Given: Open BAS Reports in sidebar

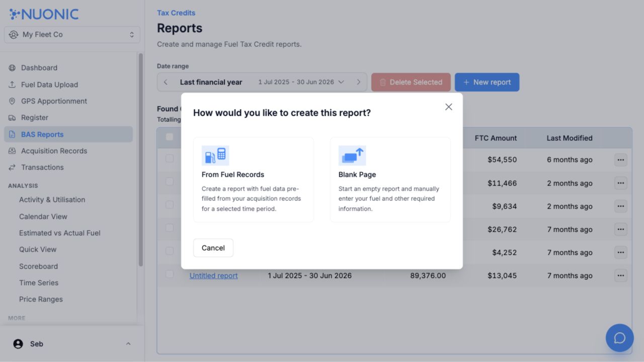Looking at the screenshot, I should coord(68,134).
